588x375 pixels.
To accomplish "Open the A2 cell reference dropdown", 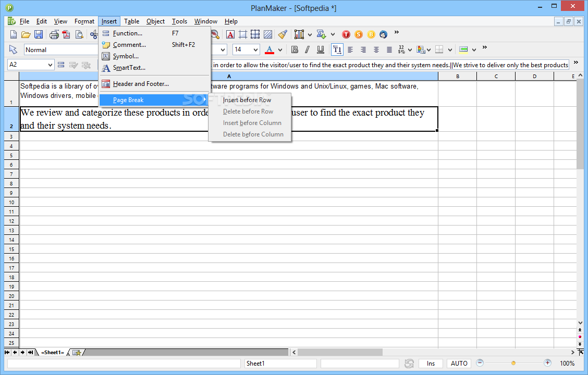I will 50,65.
